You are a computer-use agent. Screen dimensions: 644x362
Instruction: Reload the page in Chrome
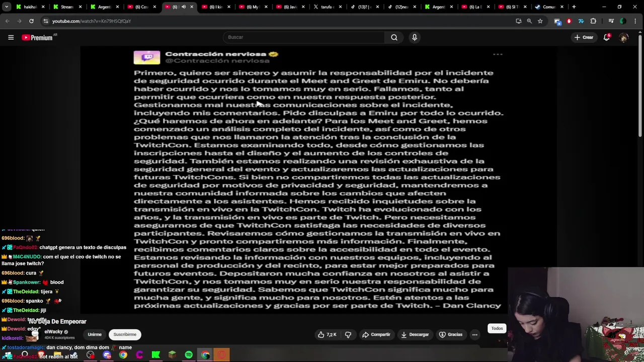(x=31, y=21)
